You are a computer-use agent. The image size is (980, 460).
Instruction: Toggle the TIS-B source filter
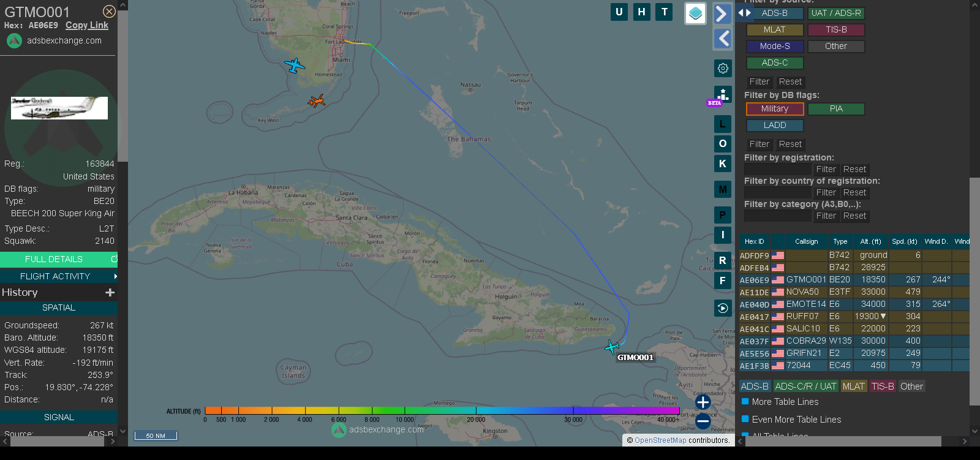[836, 29]
